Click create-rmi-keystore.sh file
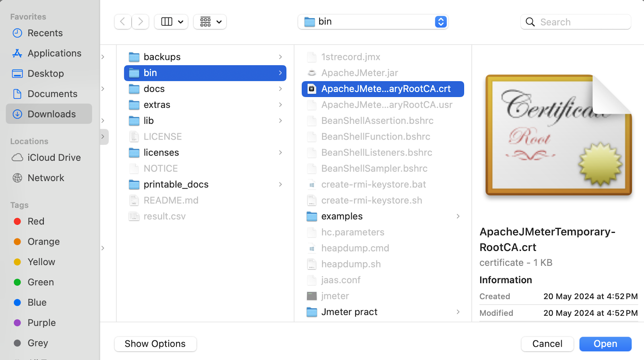644x360 pixels. pos(383,200)
